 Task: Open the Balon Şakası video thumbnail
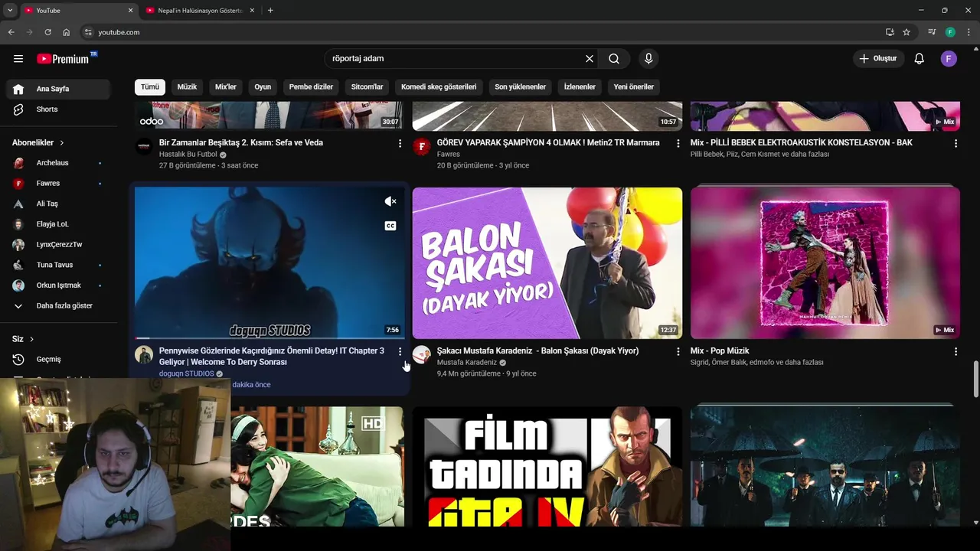click(x=547, y=263)
